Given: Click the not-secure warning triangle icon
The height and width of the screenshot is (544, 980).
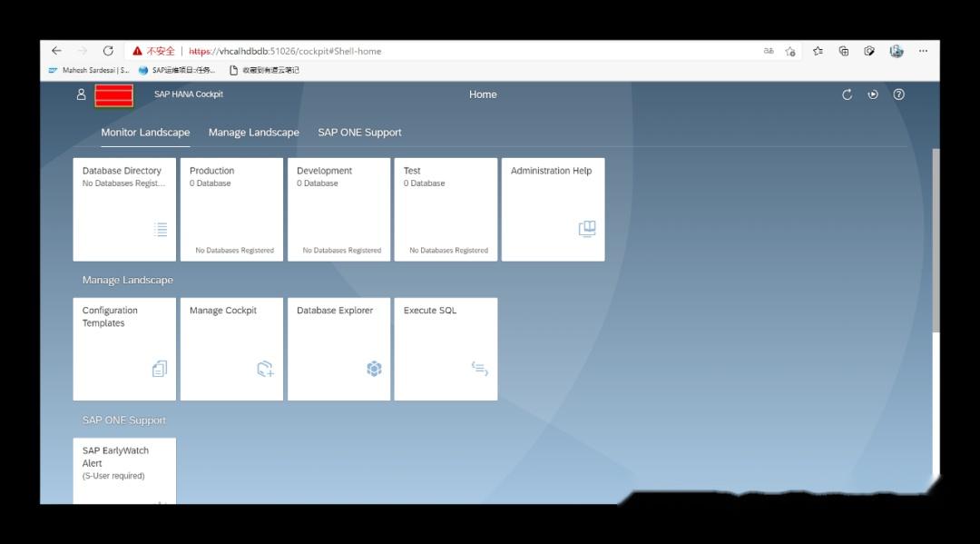Looking at the screenshot, I should pos(138,51).
